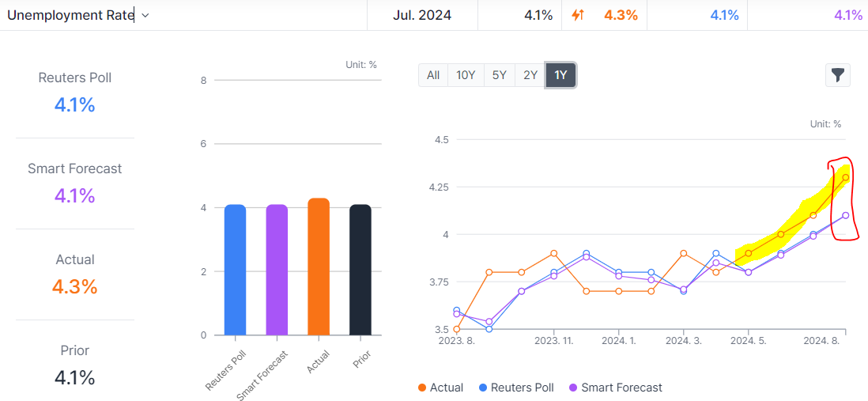Switch to the 10Y range tab
The height and width of the screenshot is (401, 868).
466,75
